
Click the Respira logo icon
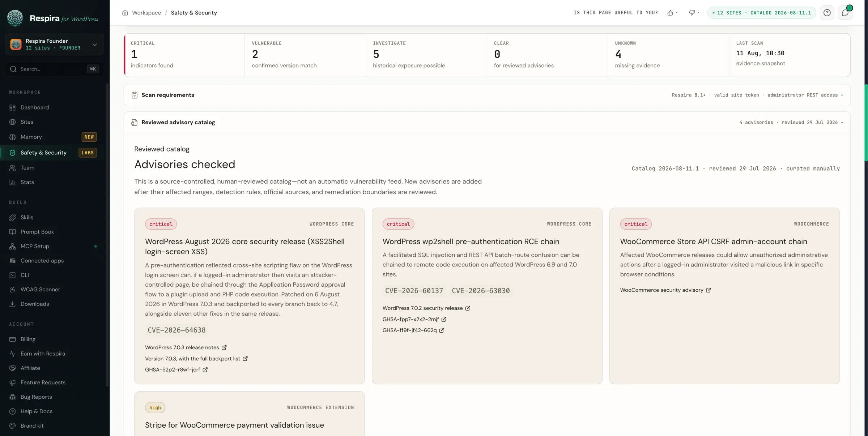click(15, 18)
